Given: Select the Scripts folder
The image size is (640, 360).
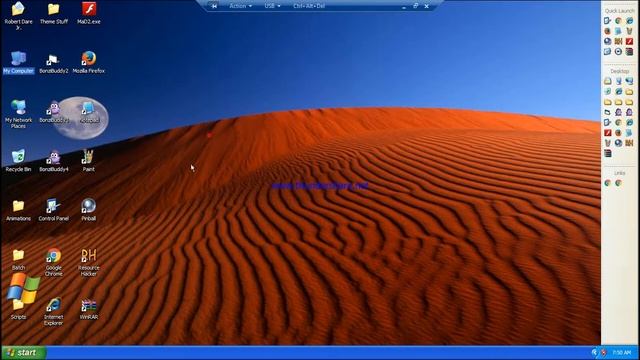Looking at the screenshot, I should tap(18, 309).
